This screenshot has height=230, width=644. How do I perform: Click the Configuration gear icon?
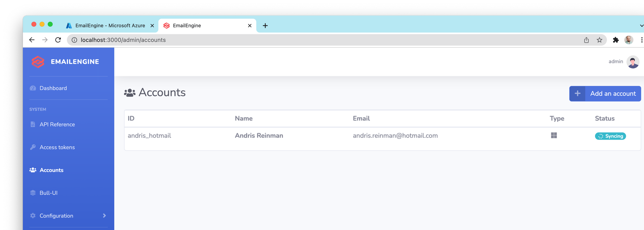(x=33, y=216)
